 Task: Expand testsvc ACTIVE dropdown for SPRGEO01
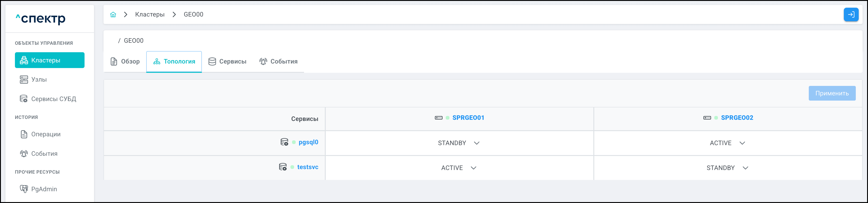[459, 168]
